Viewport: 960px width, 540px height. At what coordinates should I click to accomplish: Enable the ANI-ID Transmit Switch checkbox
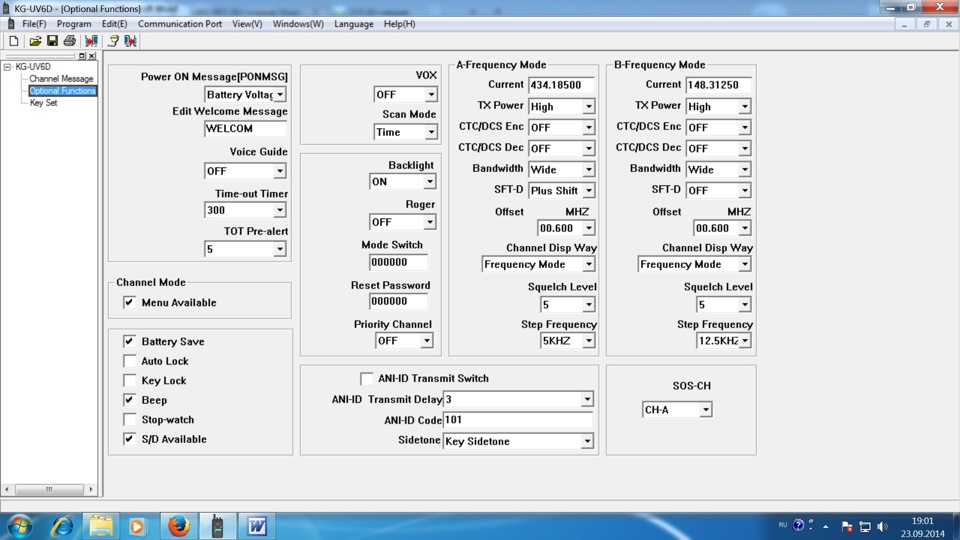[366, 378]
